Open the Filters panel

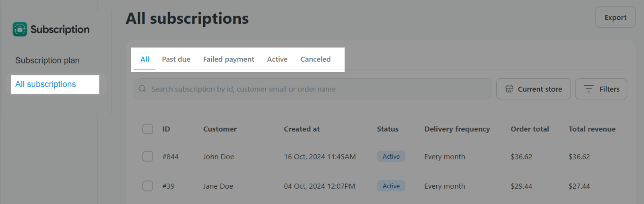click(x=601, y=89)
